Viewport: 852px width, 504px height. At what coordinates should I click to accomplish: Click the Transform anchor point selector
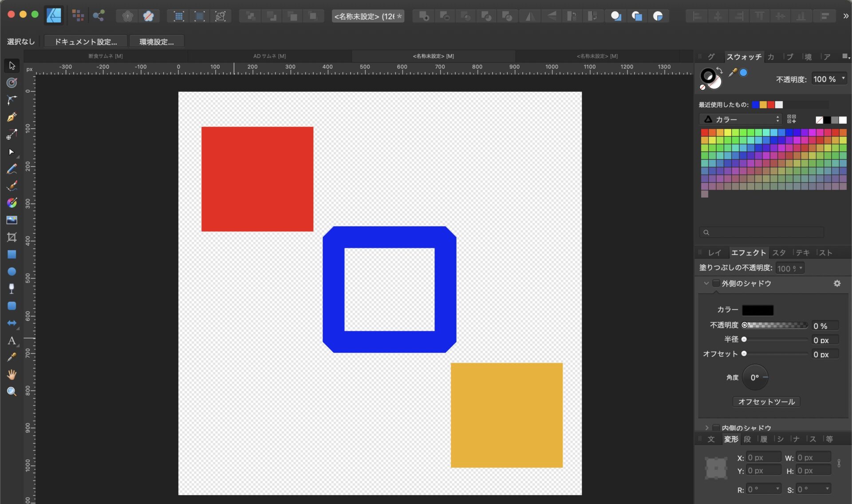pyautogui.click(x=716, y=468)
